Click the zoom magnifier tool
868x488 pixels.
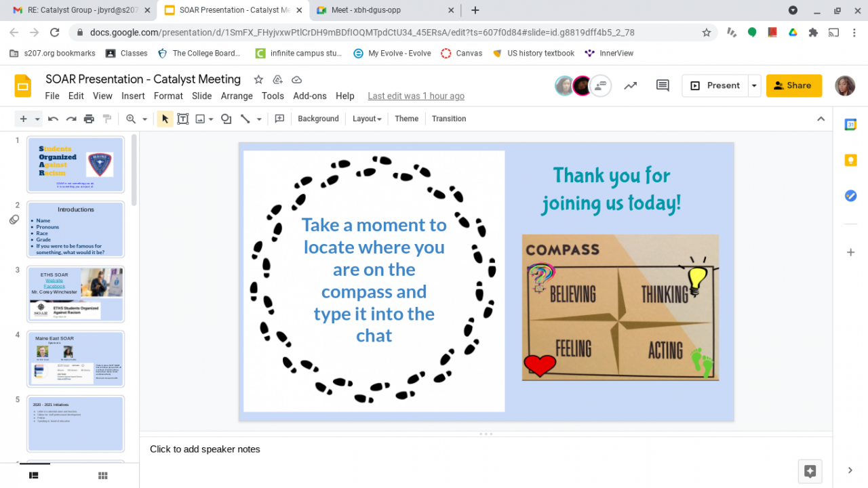131,119
